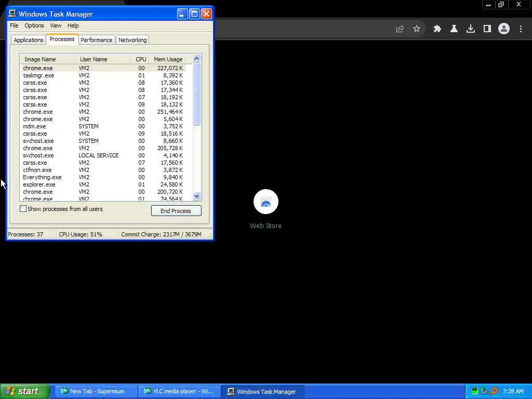The height and width of the screenshot is (399, 532).
Task: Switch to the Performance tab
Action: (96, 40)
